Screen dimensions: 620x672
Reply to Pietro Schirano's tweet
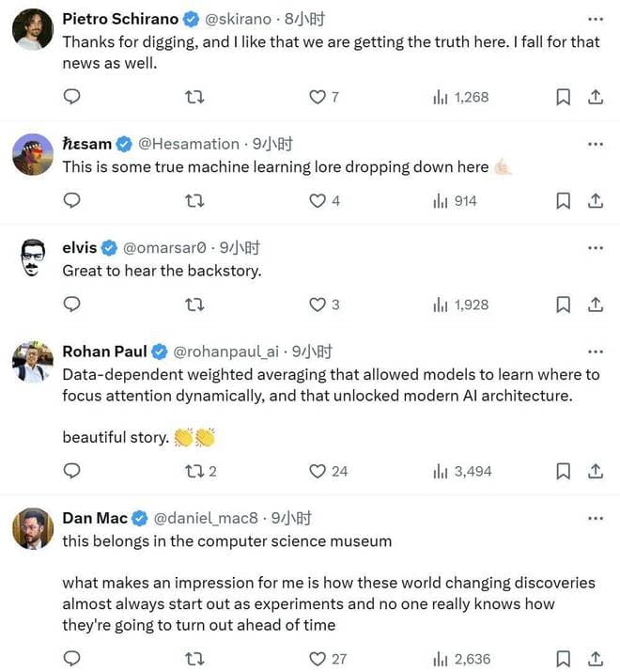71,97
